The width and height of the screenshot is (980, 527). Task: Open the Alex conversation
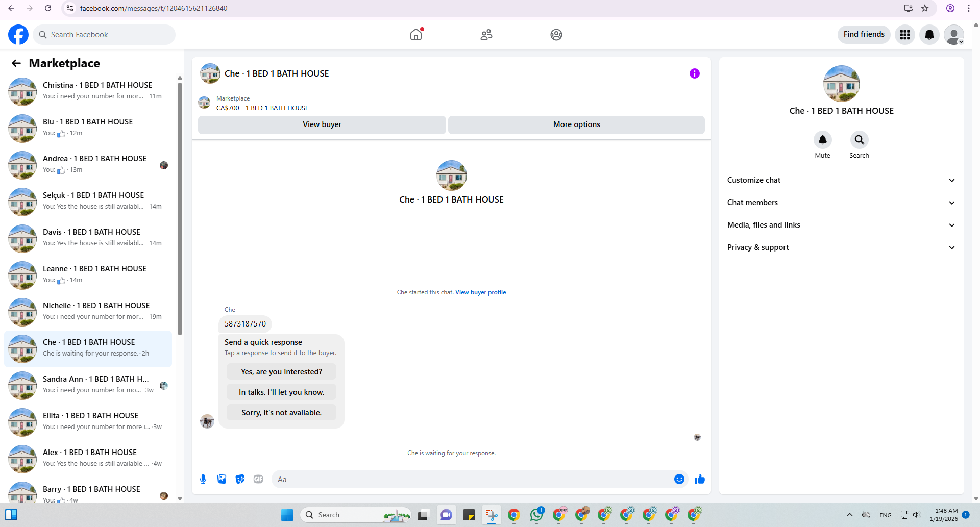point(88,459)
